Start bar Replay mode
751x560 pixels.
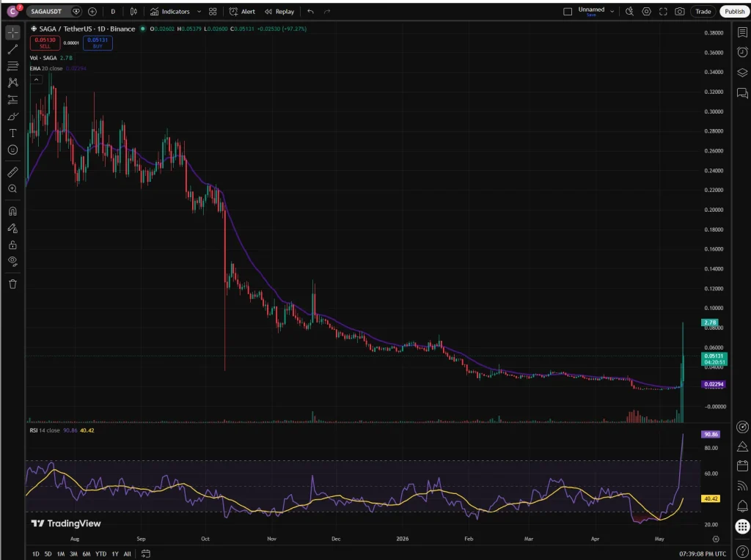(x=279, y=12)
